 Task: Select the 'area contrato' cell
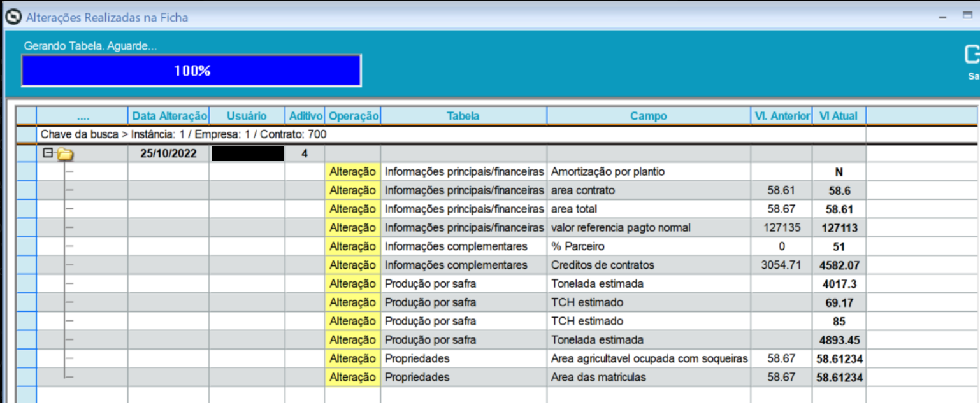649,190
